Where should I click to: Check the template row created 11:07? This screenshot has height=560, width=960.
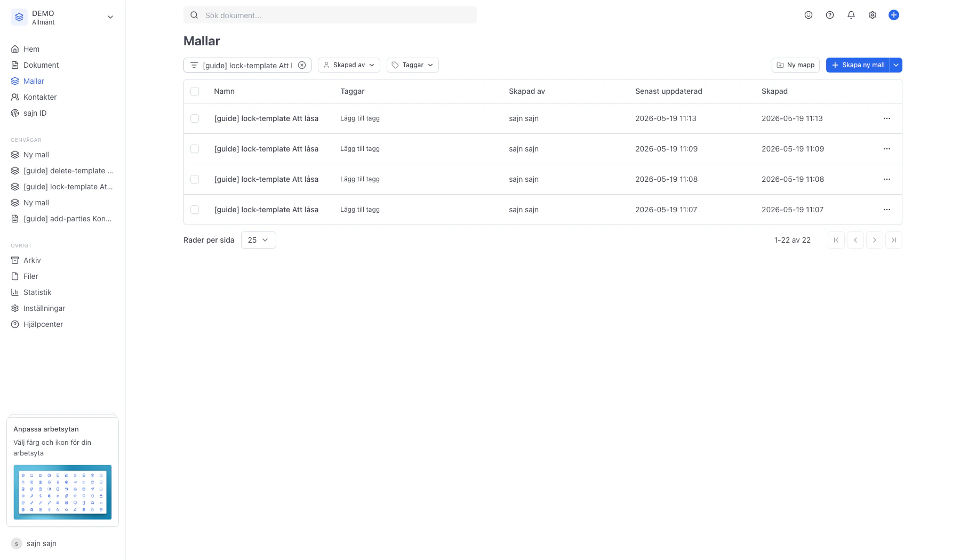point(195,210)
